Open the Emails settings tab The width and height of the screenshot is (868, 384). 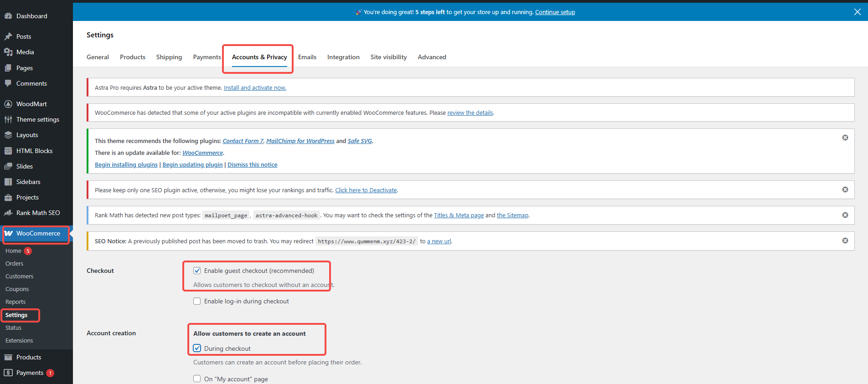[307, 57]
